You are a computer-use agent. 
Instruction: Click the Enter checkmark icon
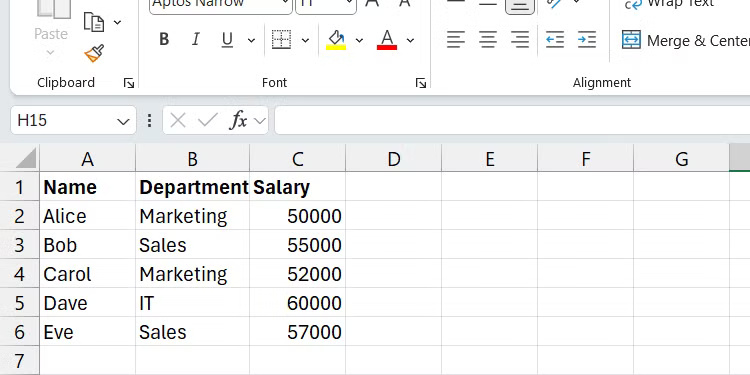(x=207, y=121)
